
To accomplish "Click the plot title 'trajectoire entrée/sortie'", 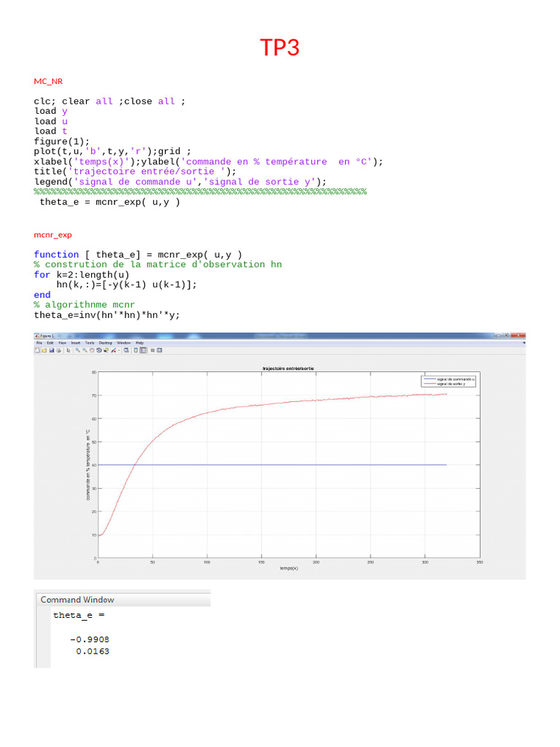I will click(x=289, y=368).
